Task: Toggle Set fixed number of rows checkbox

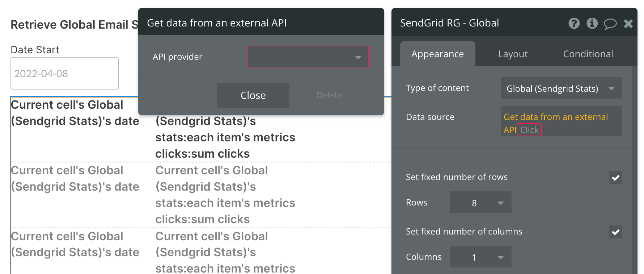Action: [615, 178]
